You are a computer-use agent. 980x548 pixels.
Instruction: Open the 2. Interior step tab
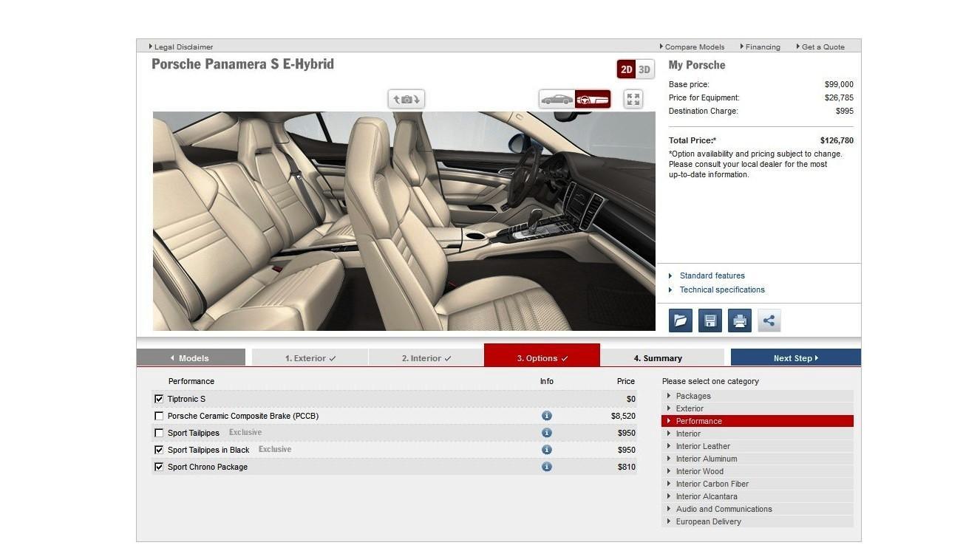click(426, 357)
